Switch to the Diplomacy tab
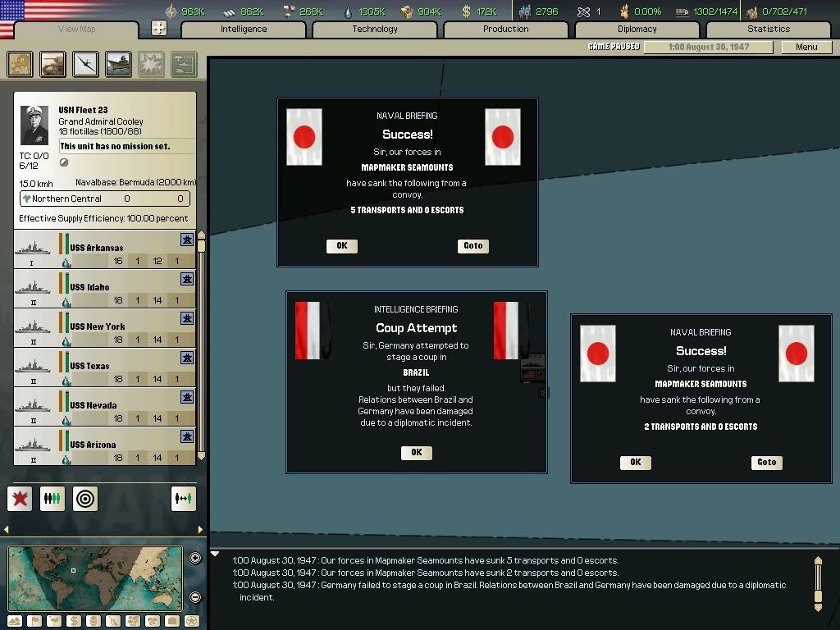Image resolution: width=840 pixels, height=630 pixels. (x=639, y=29)
